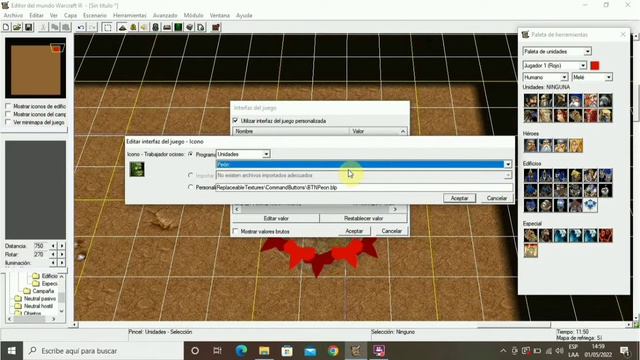Click the ReplaceableTextures path text field
This screenshot has height=360, width=640.
(364, 187)
